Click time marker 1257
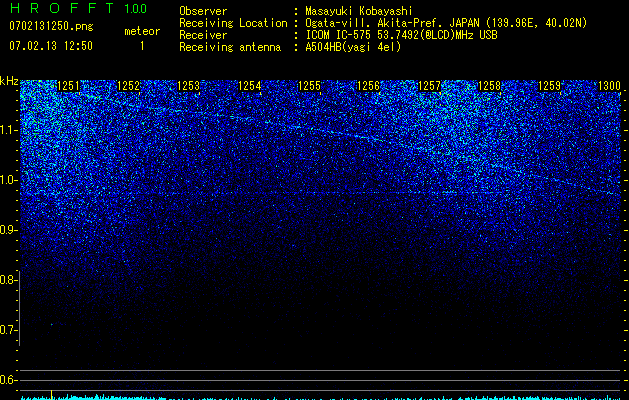 coord(429,86)
